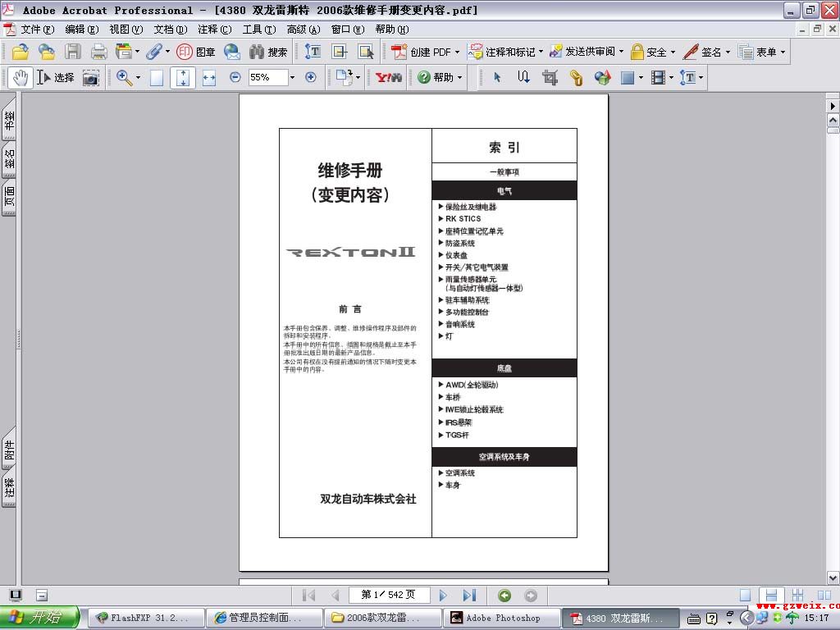Click the Open file folder icon
The image size is (840, 630).
click(21, 52)
